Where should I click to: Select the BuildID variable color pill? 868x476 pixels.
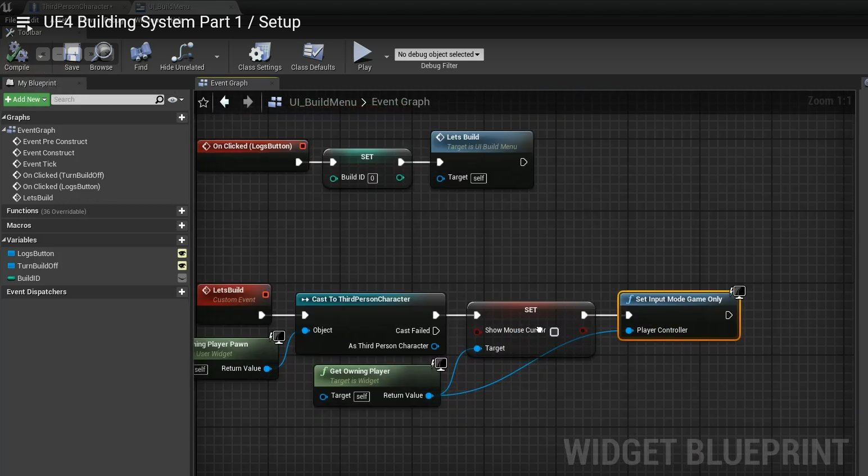click(x=11, y=279)
